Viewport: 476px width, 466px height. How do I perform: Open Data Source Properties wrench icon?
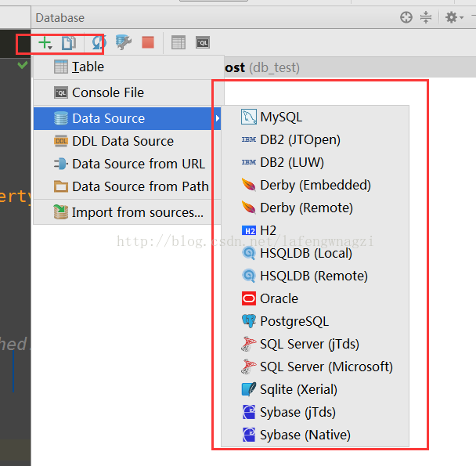coord(123,42)
